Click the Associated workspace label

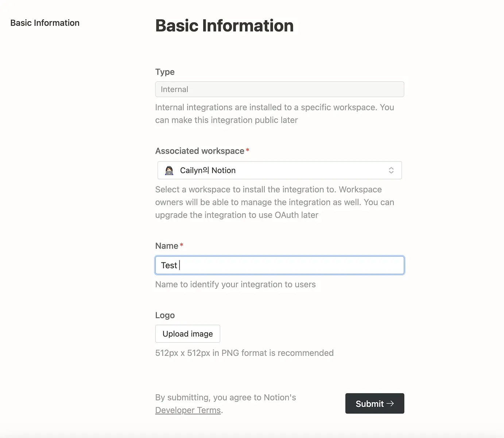click(x=200, y=151)
